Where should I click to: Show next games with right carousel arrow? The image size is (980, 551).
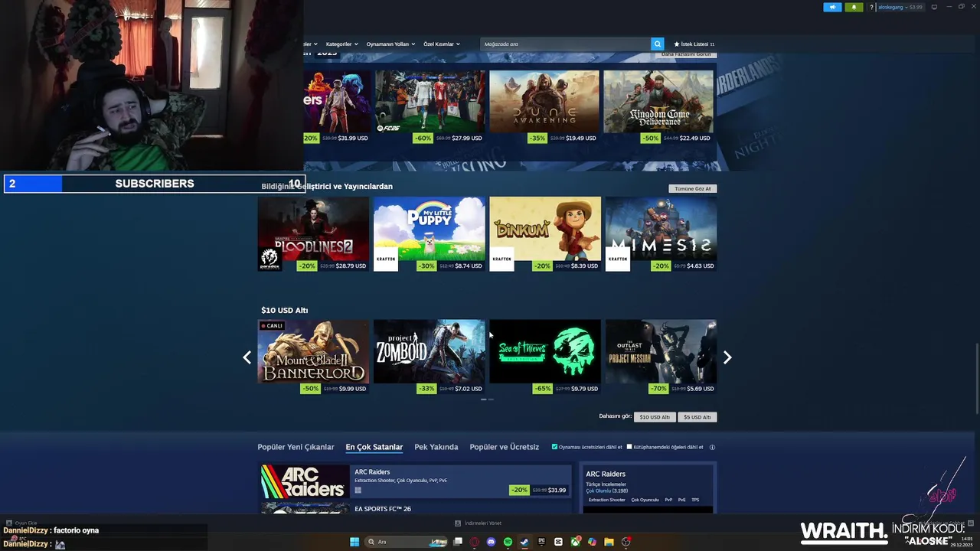[x=727, y=357]
